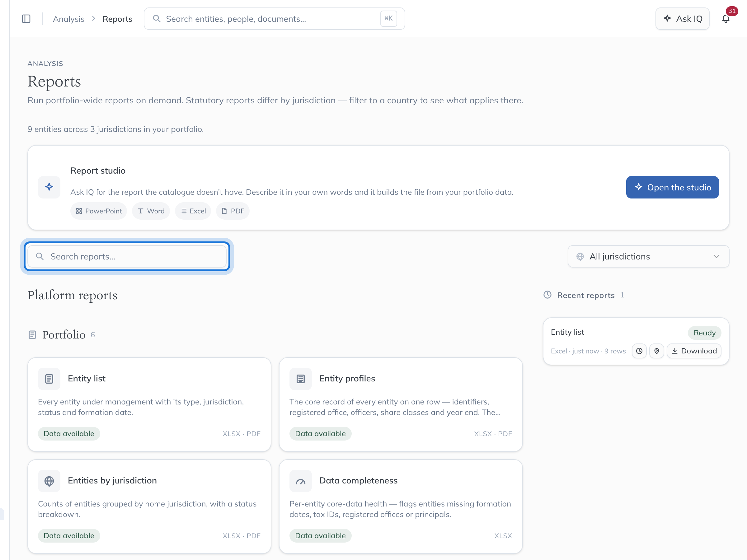Image resolution: width=747 pixels, height=560 pixels.
Task: Click the jurisdictions dropdown chevron
Action: pos(716,257)
